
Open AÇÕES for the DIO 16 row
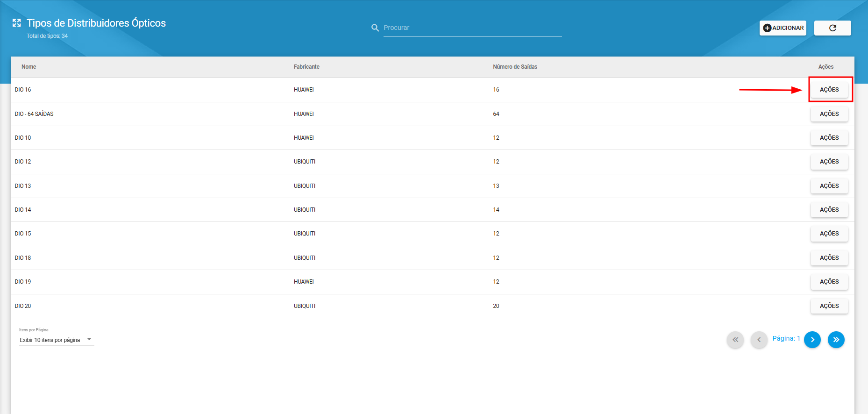[x=829, y=90]
